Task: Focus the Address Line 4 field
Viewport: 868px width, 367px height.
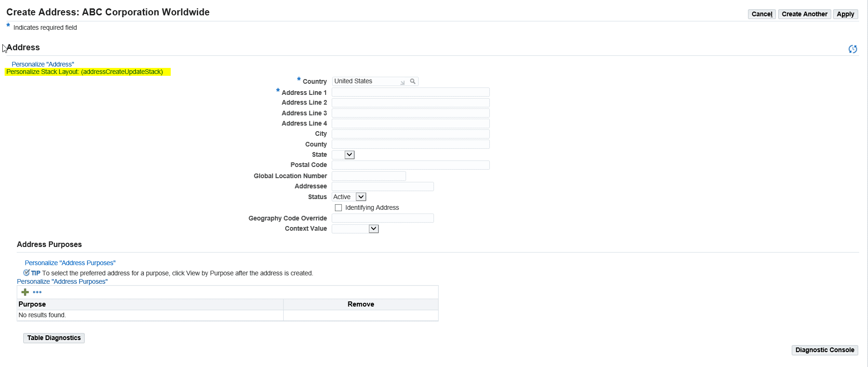Action: click(411, 123)
